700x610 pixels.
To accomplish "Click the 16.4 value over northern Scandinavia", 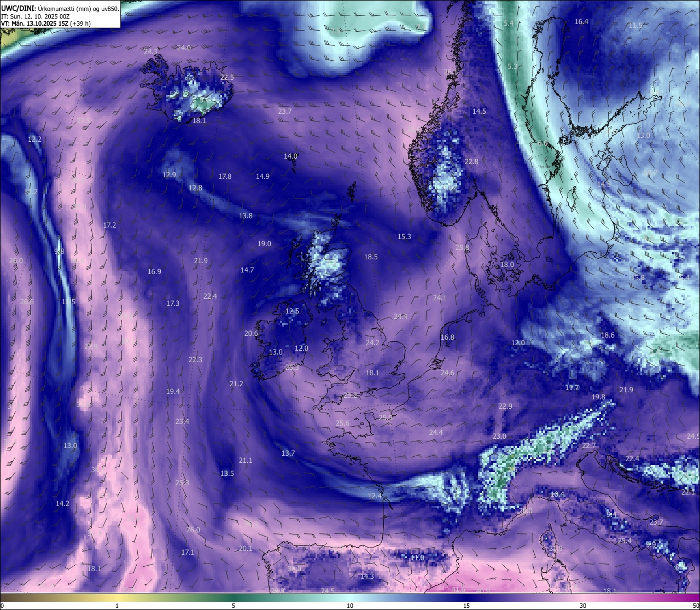I will 581,22.
